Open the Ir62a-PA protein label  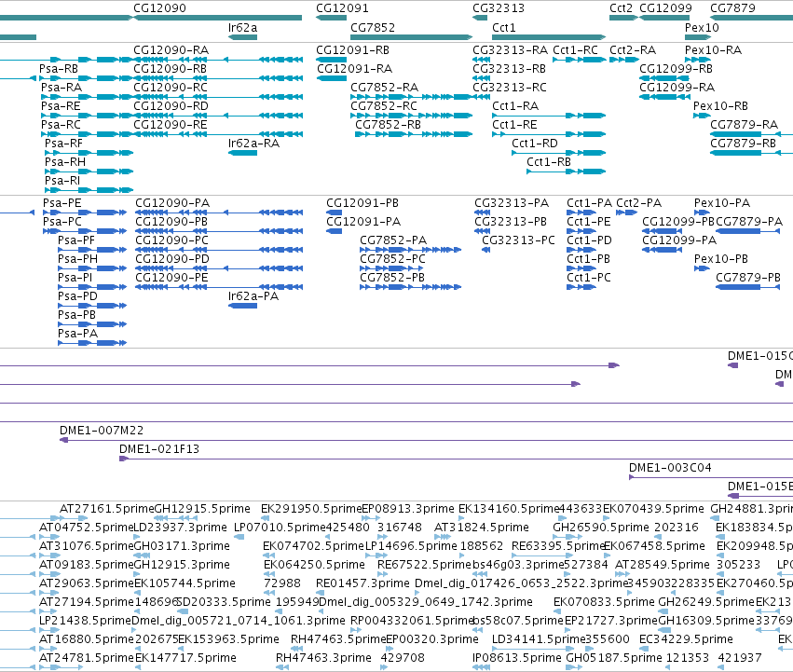click(253, 296)
